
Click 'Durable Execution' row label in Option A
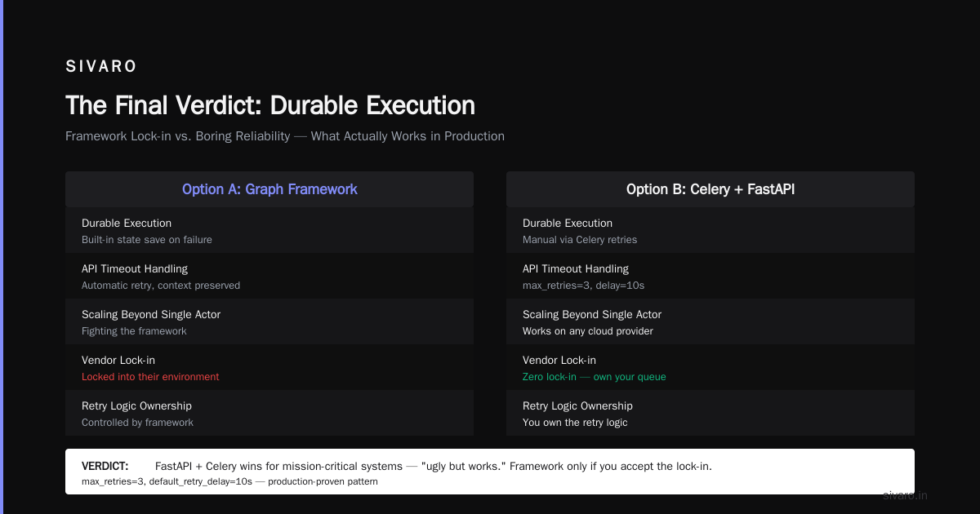(x=127, y=223)
